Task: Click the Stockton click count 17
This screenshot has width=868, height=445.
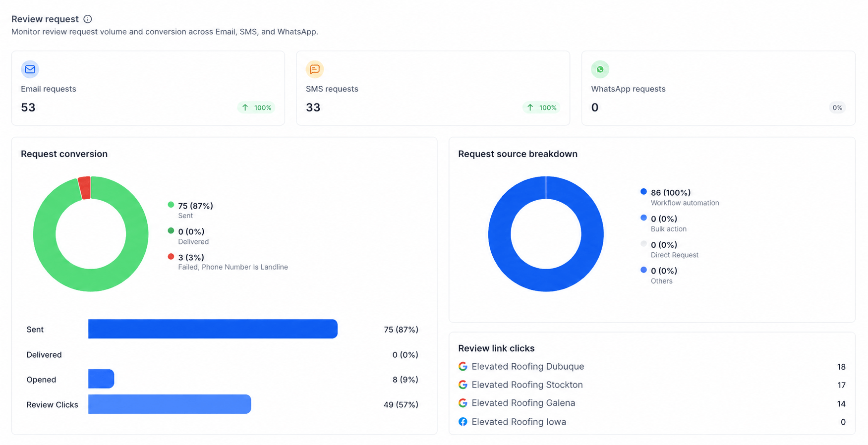Action: click(841, 385)
